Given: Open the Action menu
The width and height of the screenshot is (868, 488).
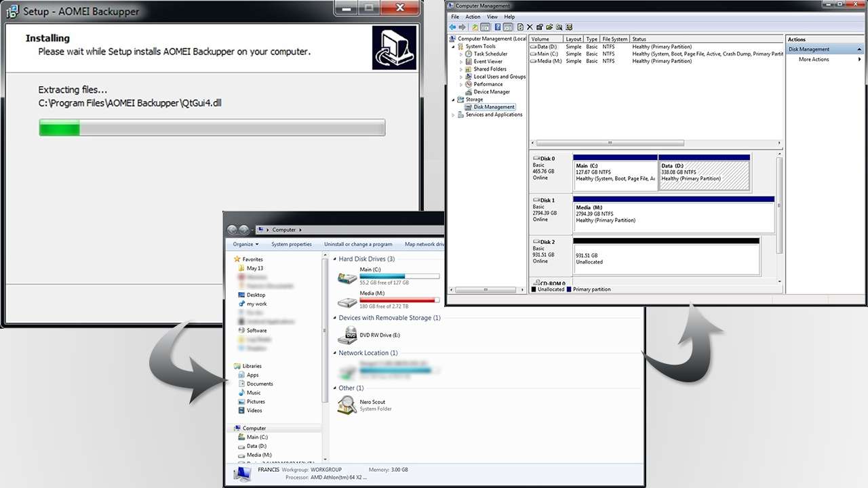Looking at the screenshot, I should pyautogui.click(x=473, y=16).
